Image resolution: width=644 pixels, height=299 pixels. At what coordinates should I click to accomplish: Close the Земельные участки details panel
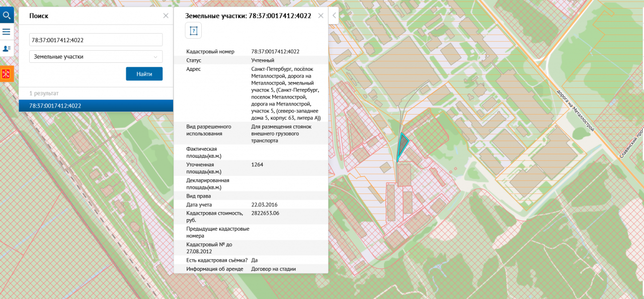point(320,16)
